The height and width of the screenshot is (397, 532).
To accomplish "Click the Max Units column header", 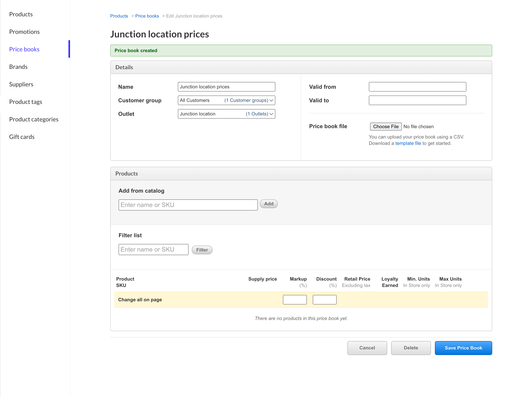I will 448,282.
